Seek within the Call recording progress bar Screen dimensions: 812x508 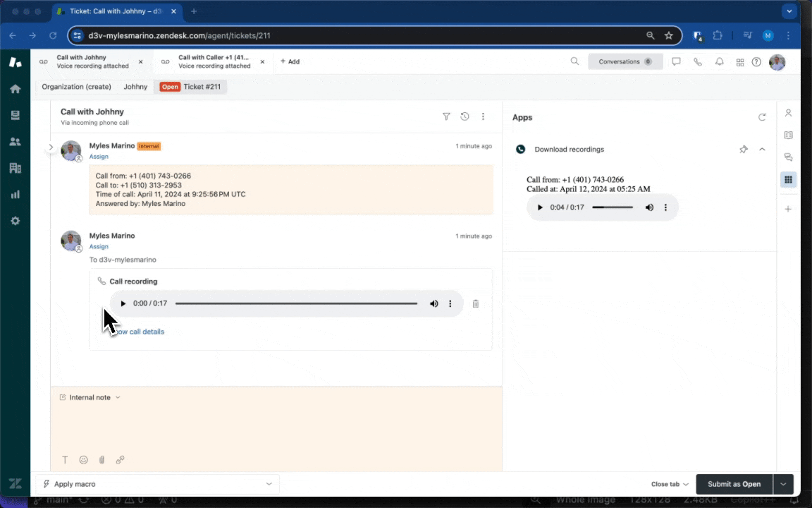(296, 303)
